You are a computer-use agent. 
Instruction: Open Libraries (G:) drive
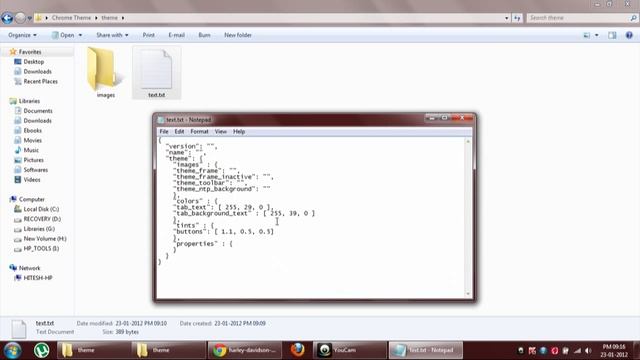(x=39, y=229)
